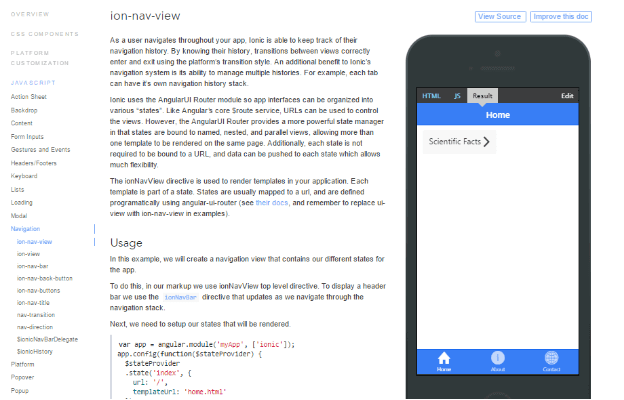Open Loading sidebar entry
624x400 pixels.
pyautogui.click(x=21, y=203)
